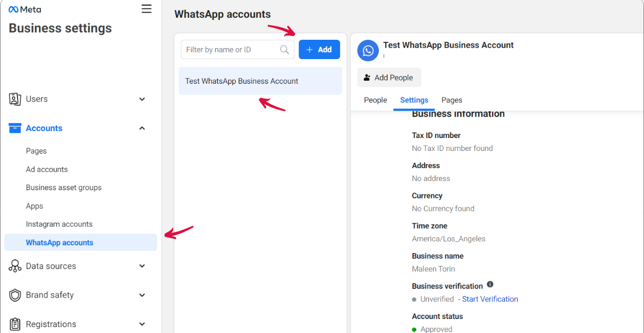The image size is (644, 333).
Task: Collapse the Accounts section chevron
Action: coord(142,128)
